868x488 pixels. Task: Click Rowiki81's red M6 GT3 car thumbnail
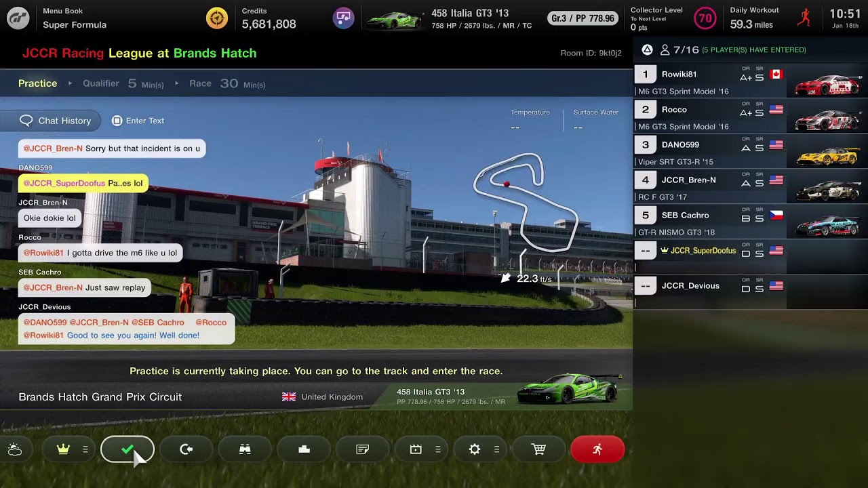[x=828, y=84]
